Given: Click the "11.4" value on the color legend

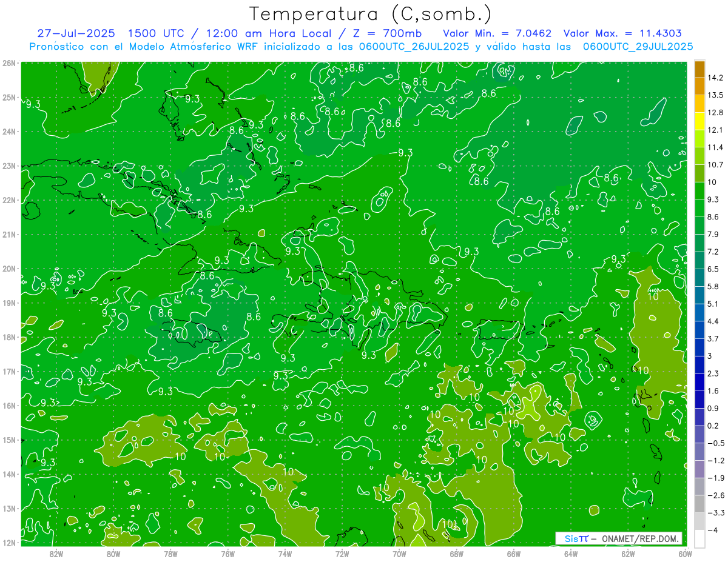Looking at the screenshot, I should pyautogui.click(x=715, y=147).
